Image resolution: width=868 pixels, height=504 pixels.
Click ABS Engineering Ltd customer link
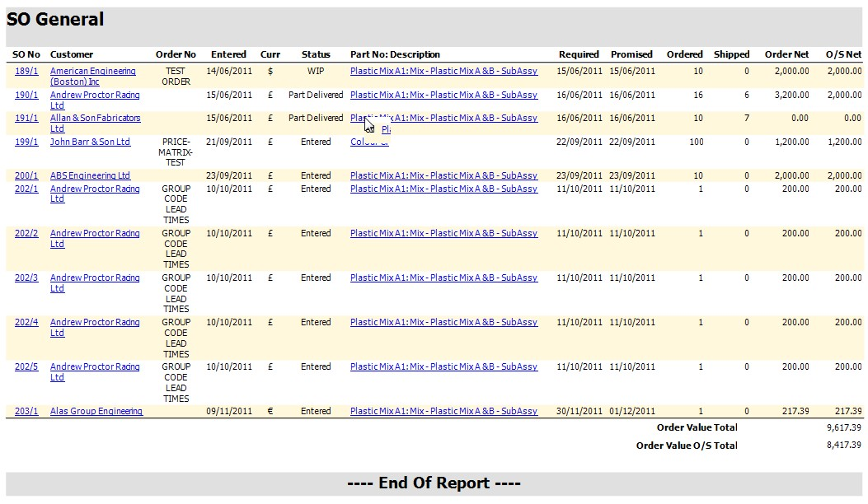(90, 176)
